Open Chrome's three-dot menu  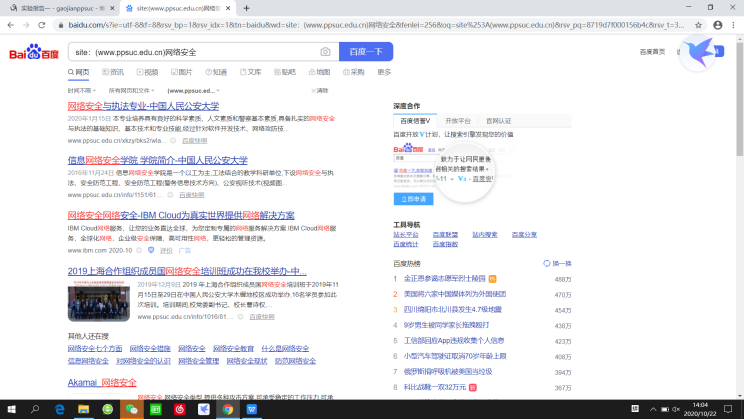click(x=733, y=25)
